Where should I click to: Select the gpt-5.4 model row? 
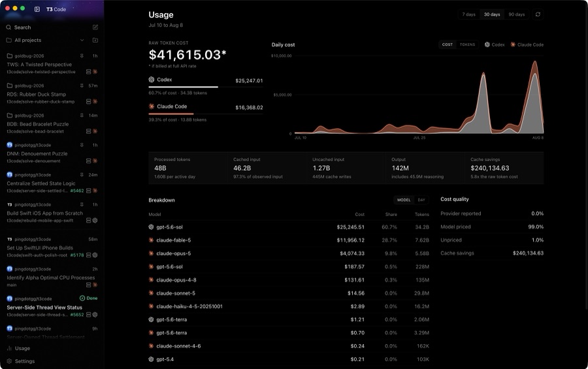tap(289, 359)
